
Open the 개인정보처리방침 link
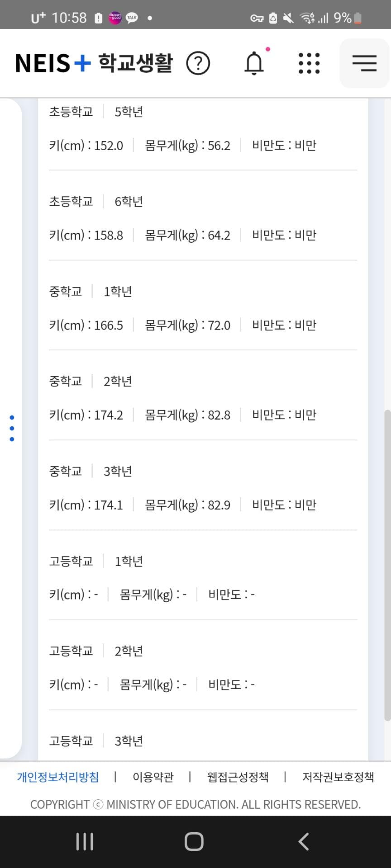tap(58, 777)
